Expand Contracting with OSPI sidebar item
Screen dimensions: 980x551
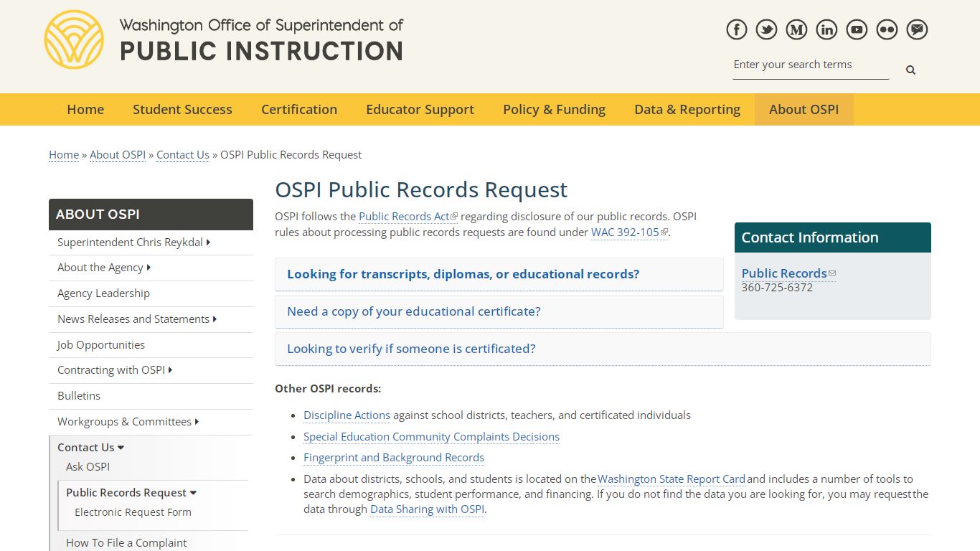[151, 370]
